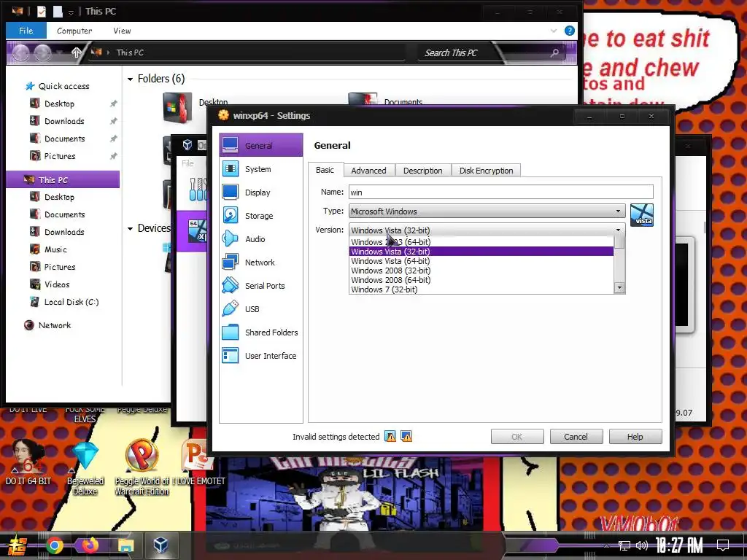Open Firefox from the taskbar
Viewport: 747px width, 560px height.
[90, 545]
